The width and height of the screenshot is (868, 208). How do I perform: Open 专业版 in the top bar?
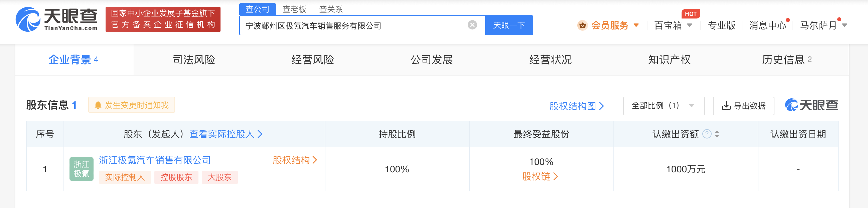tap(721, 26)
